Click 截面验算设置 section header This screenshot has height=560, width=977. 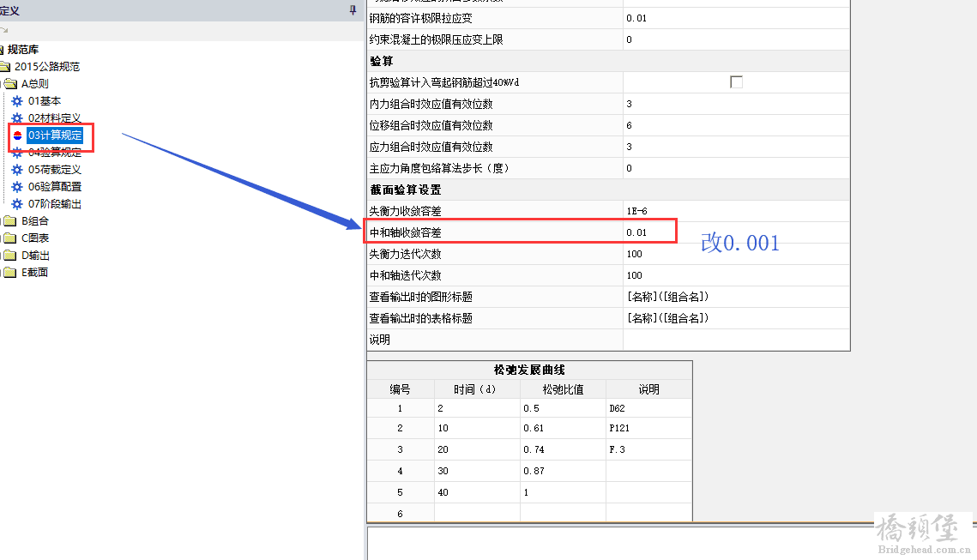coord(608,190)
